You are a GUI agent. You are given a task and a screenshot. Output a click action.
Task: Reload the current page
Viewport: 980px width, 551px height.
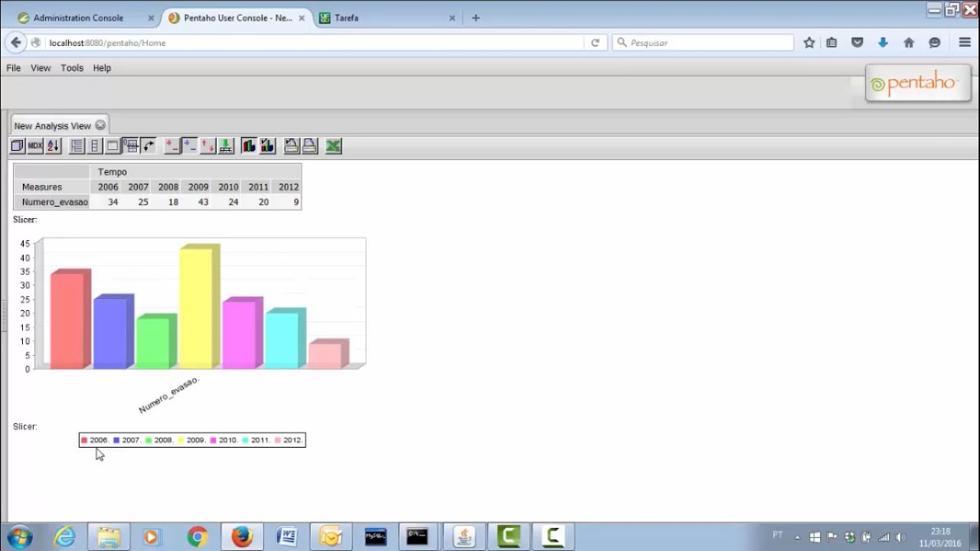coord(595,43)
